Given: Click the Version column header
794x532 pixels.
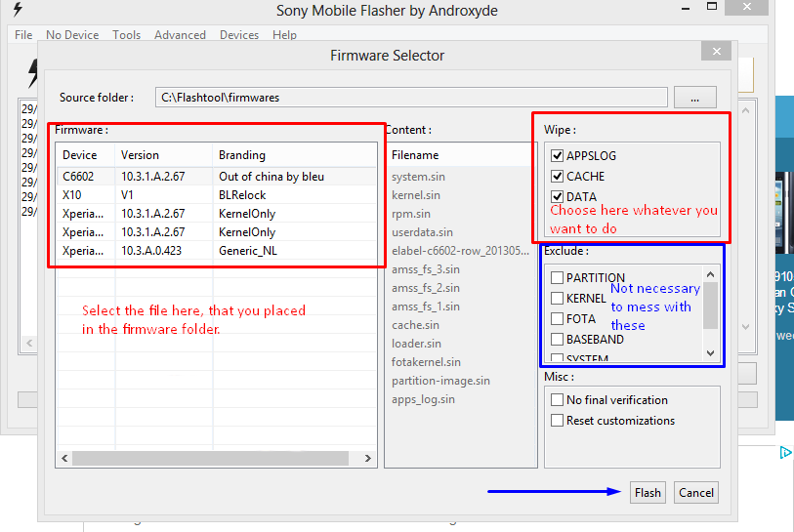Looking at the screenshot, I should [x=165, y=155].
